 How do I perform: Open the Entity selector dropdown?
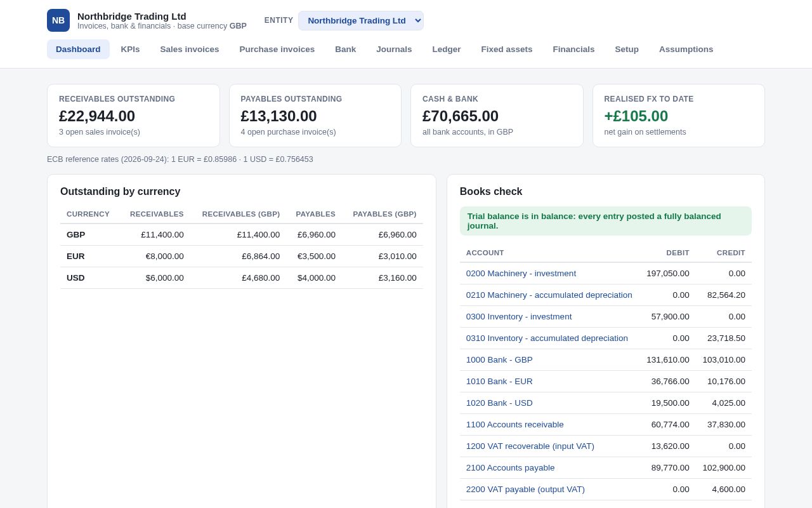coord(361,20)
